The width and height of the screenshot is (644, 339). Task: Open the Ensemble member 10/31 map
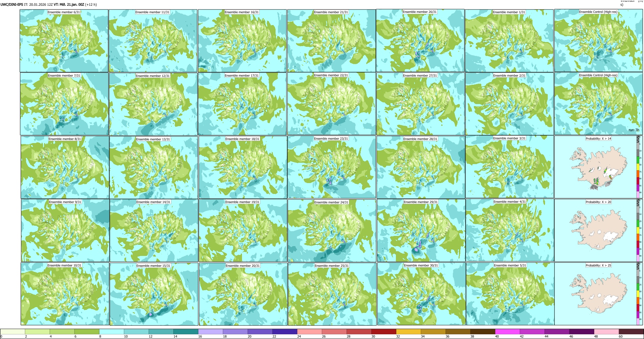pos(65,294)
